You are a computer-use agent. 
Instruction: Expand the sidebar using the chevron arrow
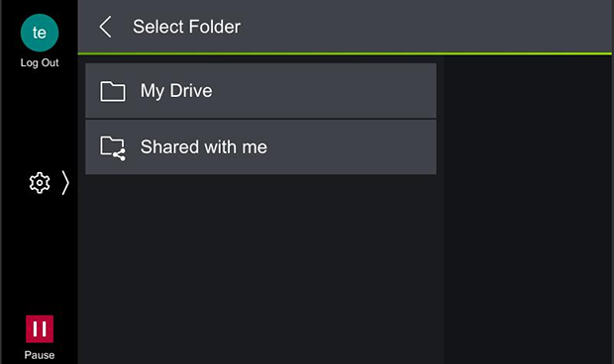click(x=65, y=183)
